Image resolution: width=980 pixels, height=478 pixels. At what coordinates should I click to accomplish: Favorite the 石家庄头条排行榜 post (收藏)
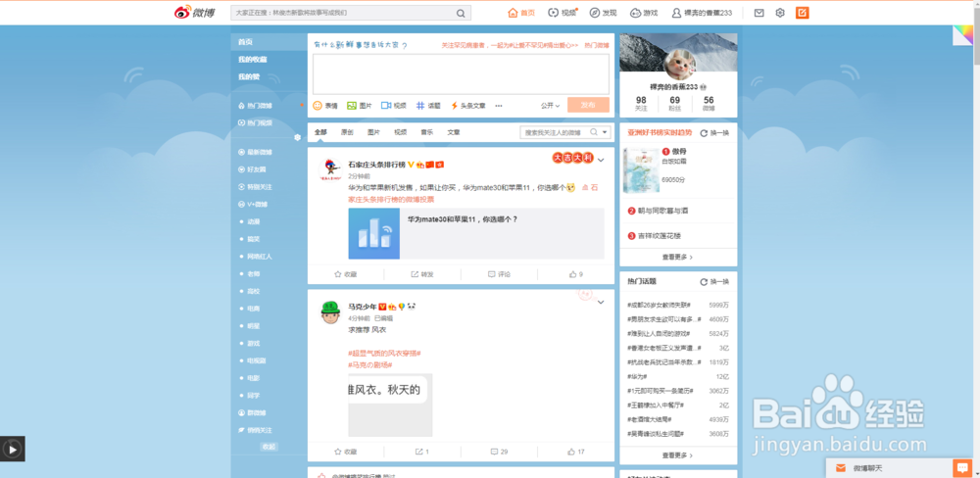coord(346,274)
